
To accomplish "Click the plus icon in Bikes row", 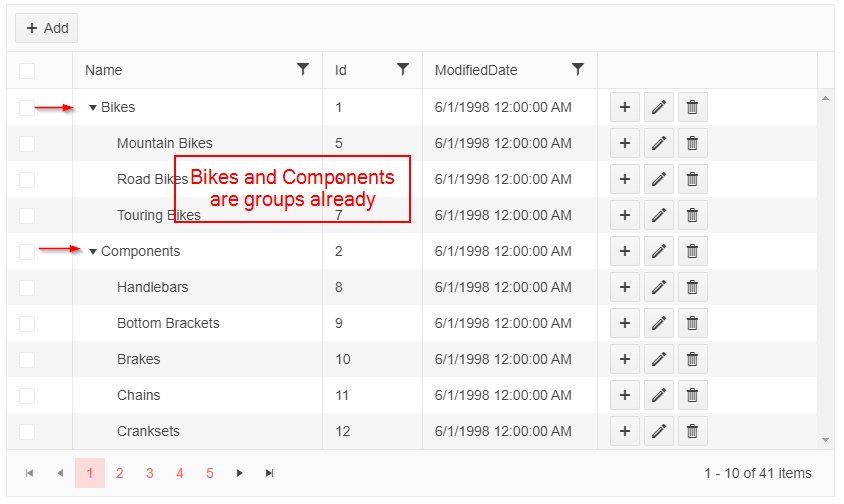I will tap(625, 107).
